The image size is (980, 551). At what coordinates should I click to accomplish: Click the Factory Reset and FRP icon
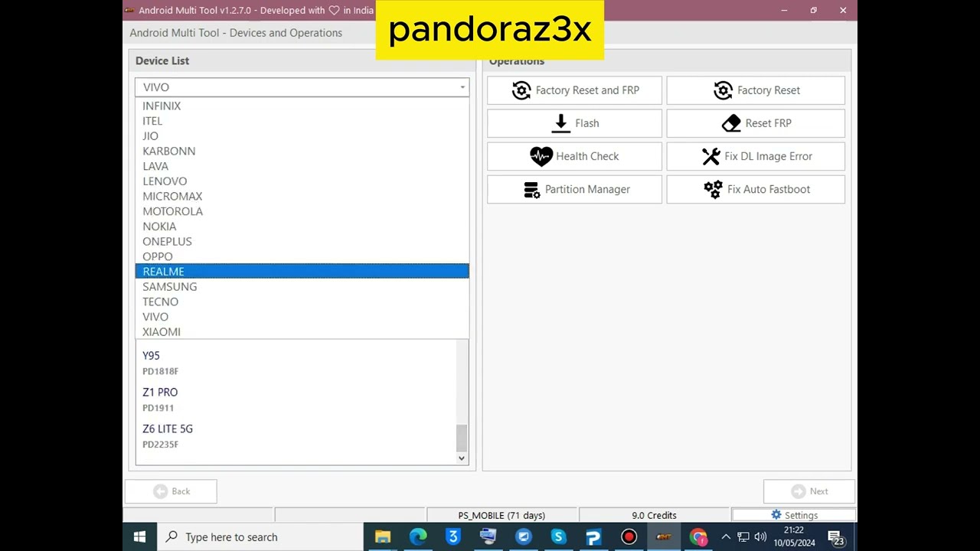[521, 90]
